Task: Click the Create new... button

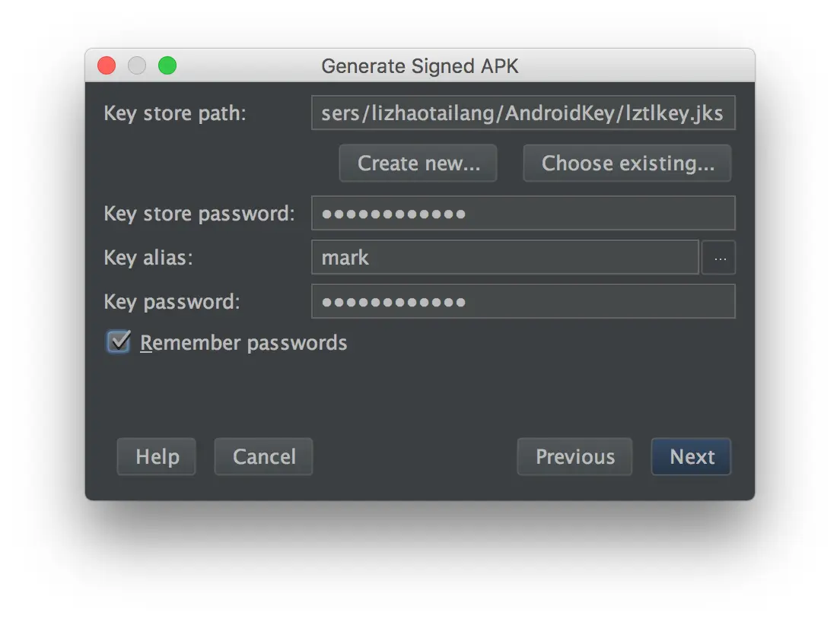Action: click(418, 163)
